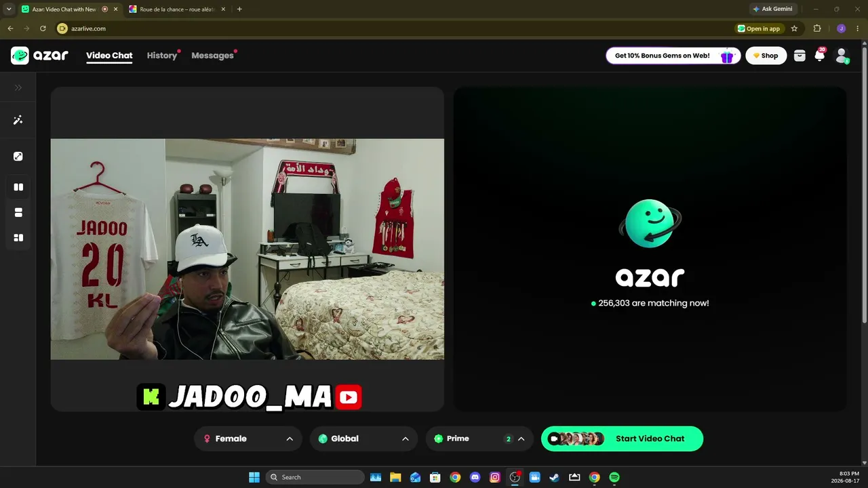Open a new browser tab
Image resolution: width=868 pixels, height=488 pixels.
[239, 9]
